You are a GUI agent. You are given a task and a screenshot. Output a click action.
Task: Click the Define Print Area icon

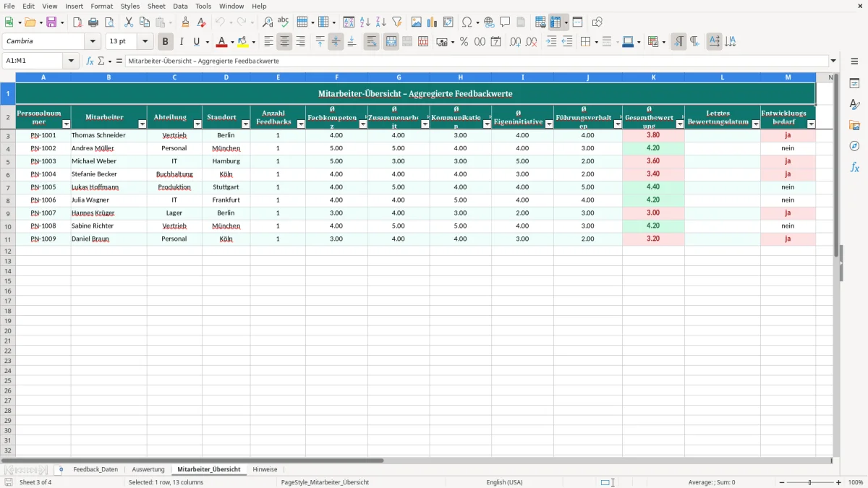coord(540,22)
